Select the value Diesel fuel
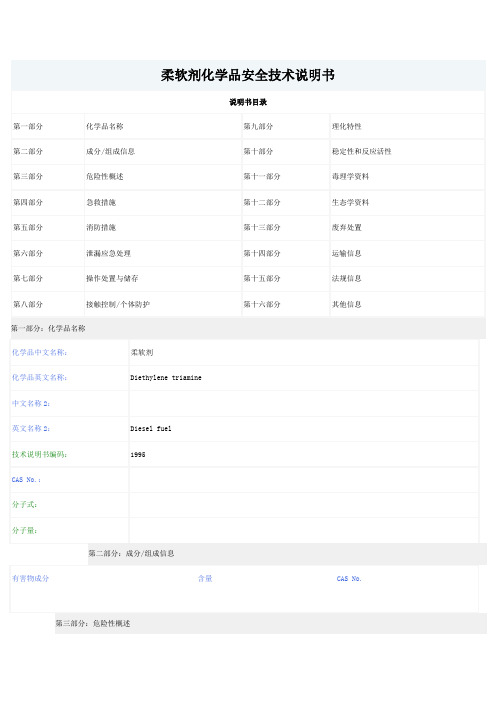 point(150,429)
